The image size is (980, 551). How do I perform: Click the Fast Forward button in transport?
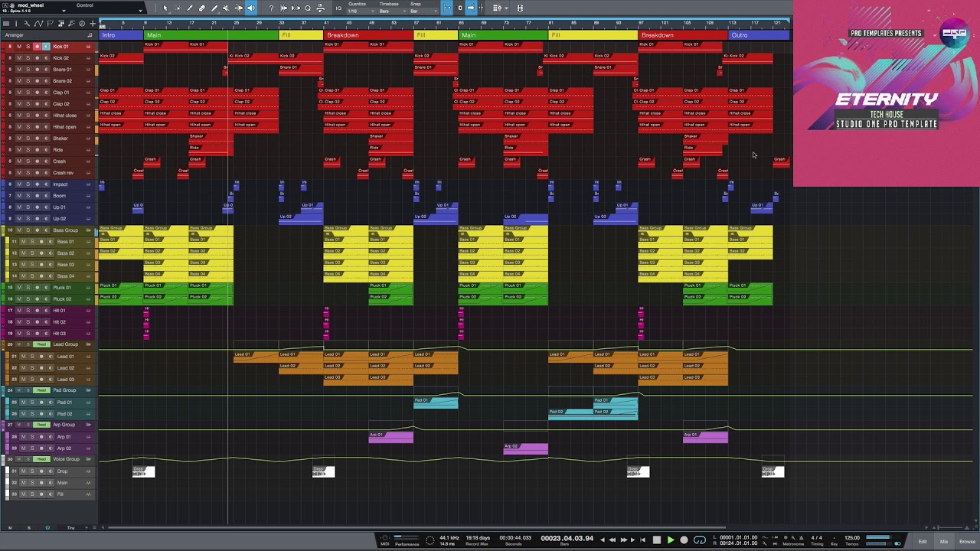click(x=624, y=540)
